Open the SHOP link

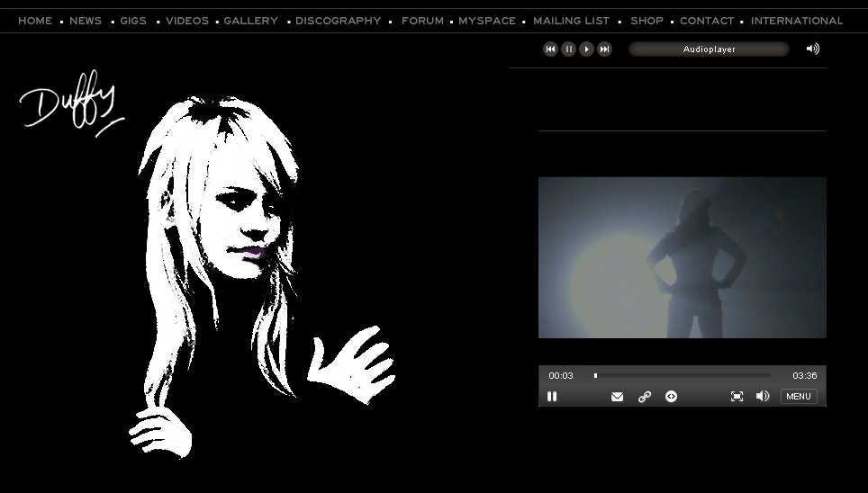click(647, 21)
